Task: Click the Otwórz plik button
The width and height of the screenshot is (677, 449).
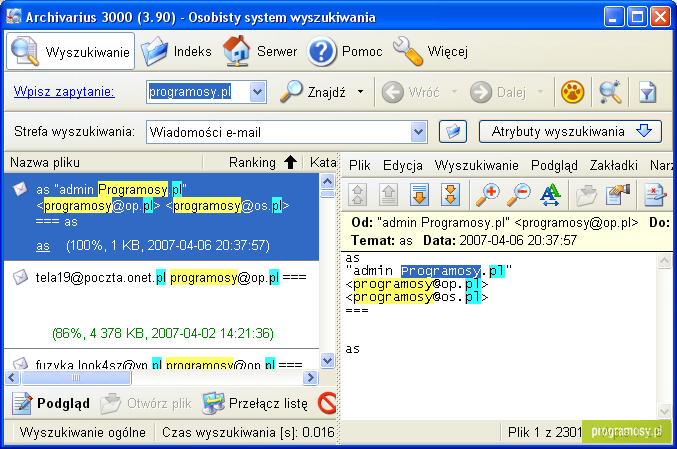Action: 146,403
